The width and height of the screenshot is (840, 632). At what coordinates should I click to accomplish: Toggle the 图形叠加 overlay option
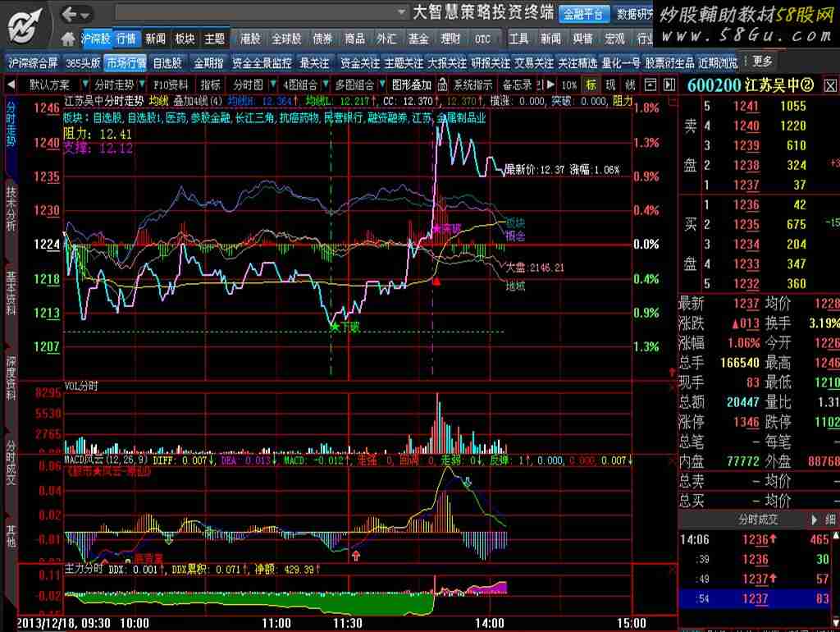412,85
